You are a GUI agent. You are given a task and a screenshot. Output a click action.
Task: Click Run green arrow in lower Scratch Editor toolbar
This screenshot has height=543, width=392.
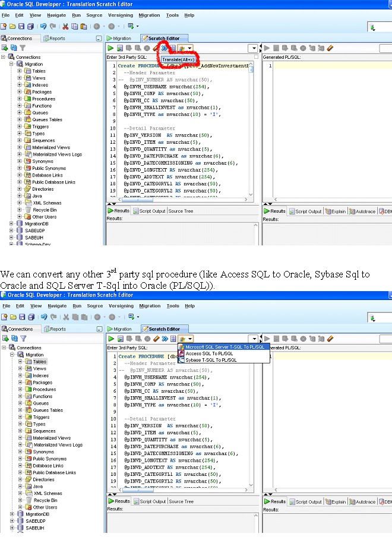click(111, 339)
